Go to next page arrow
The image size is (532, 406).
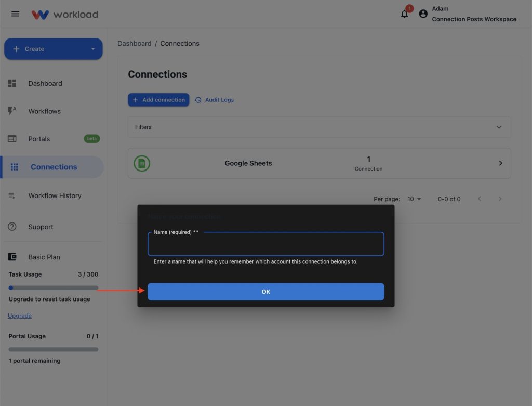tap(500, 199)
